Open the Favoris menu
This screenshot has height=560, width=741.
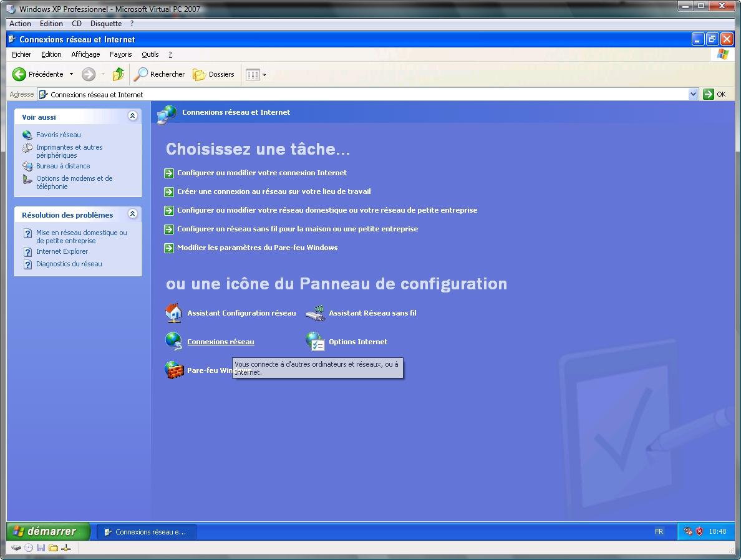tap(121, 54)
